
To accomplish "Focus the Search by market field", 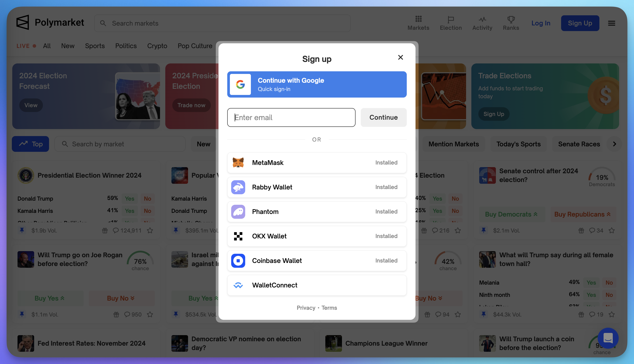I will [120, 144].
